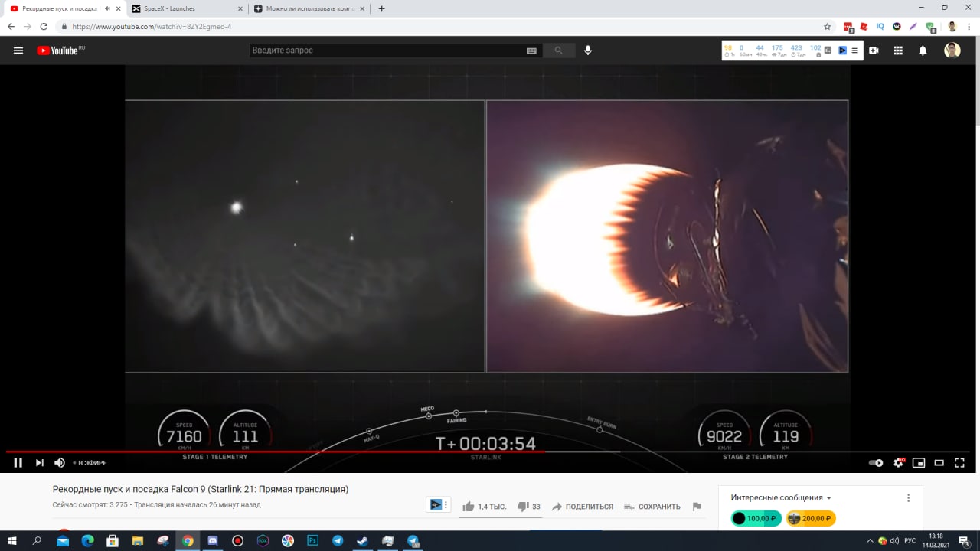Open a new browser tab
980x551 pixels.
click(382, 8)
